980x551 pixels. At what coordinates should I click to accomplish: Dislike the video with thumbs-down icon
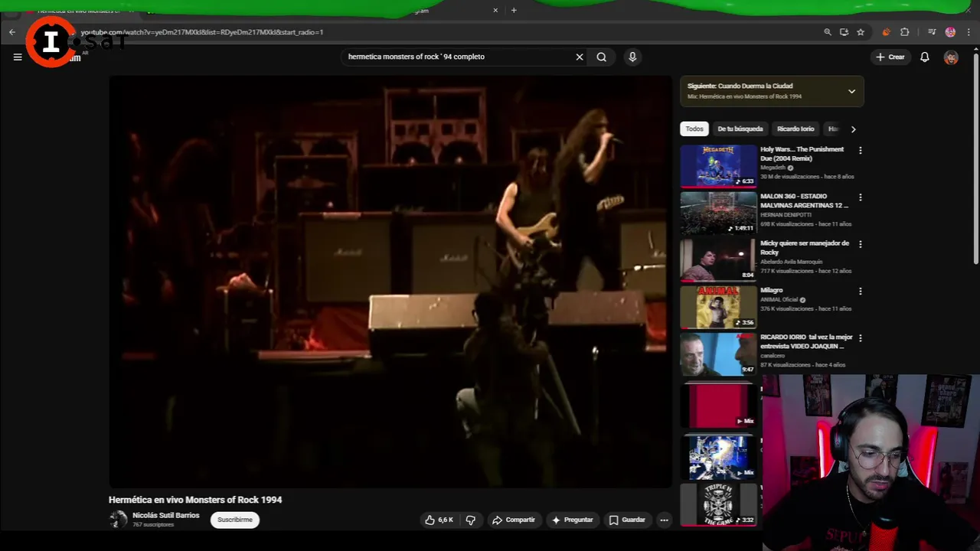coord(471,520)
